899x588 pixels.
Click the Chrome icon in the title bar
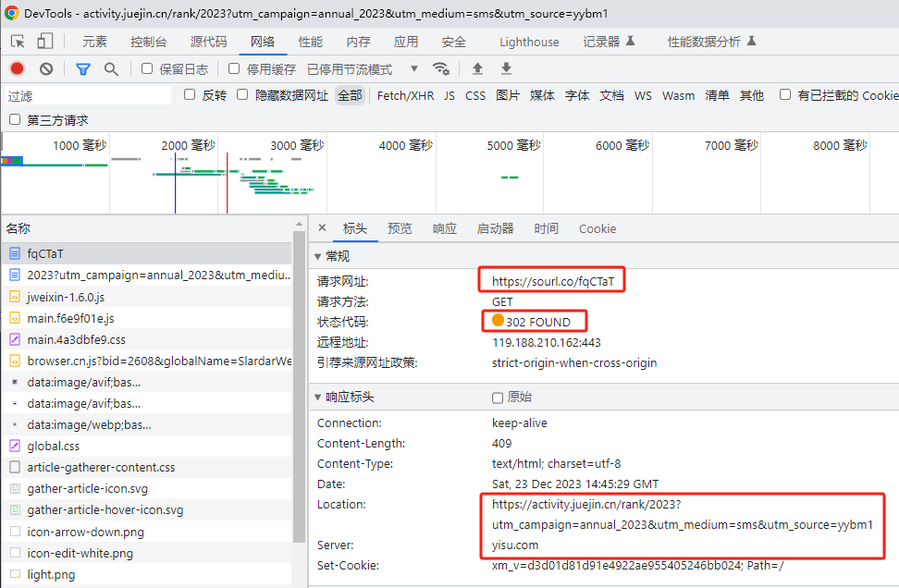point(12,13)
